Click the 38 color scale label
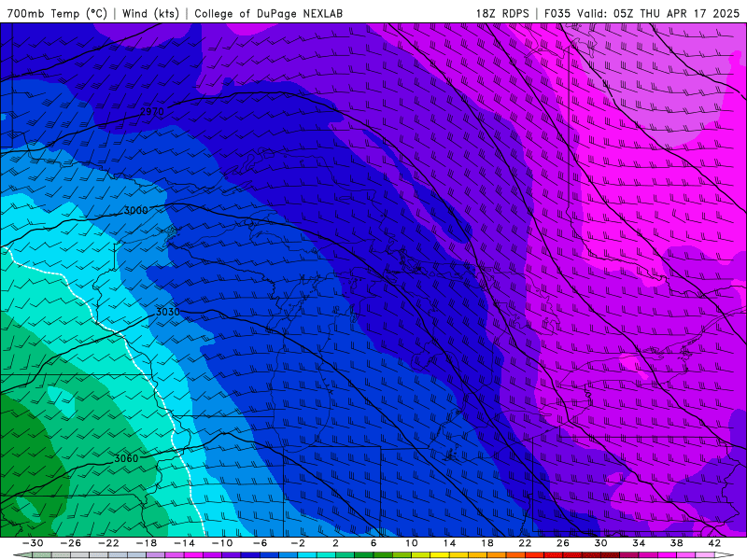The image size is (747, 560). point(676,543)
